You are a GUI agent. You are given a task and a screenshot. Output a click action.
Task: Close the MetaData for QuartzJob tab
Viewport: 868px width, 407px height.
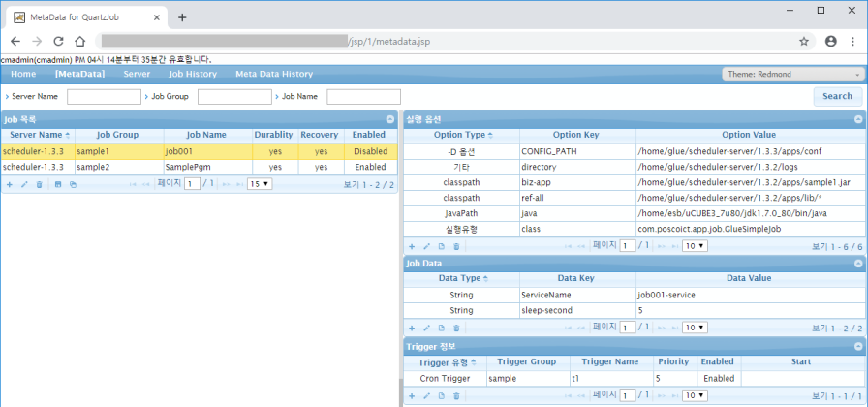coord(157,17)
